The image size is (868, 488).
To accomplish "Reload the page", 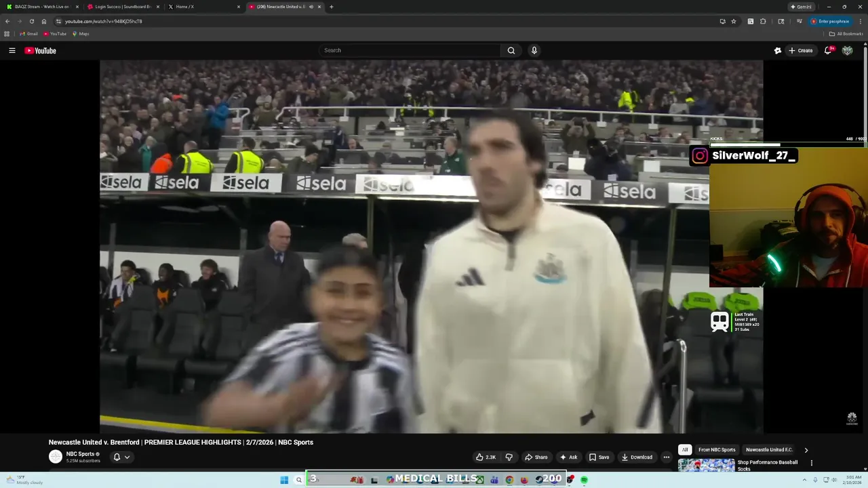I will click(31, 21).
